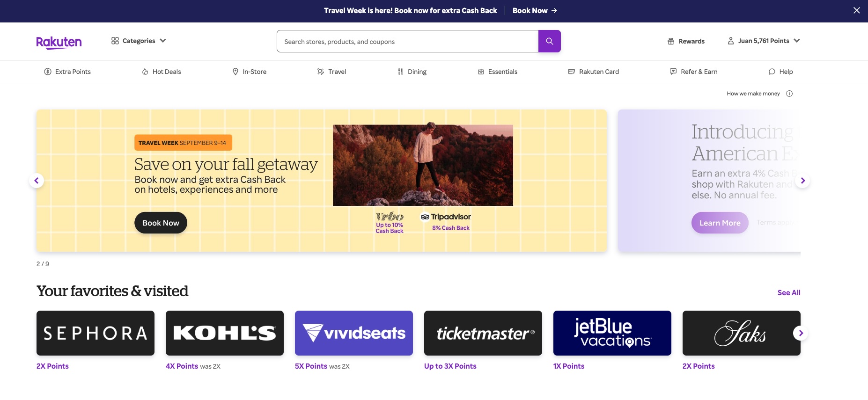Click the Help speech bubble icon
Viewport: 868px width, 400px height.
(x=772, y=72)
